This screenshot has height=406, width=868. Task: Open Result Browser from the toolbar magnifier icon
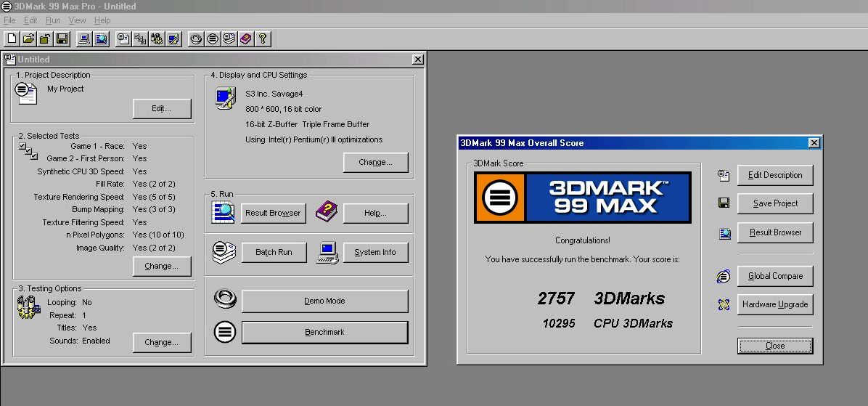pyautogui.click(x=101, y=38)
